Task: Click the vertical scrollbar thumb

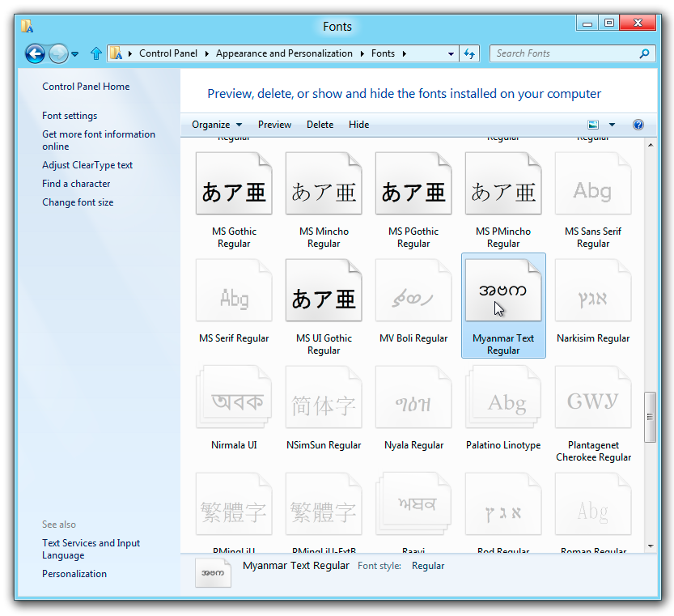Action: click(651, 417)
